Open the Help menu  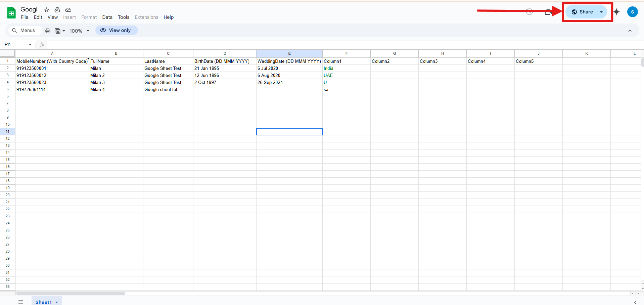(169, 17)
